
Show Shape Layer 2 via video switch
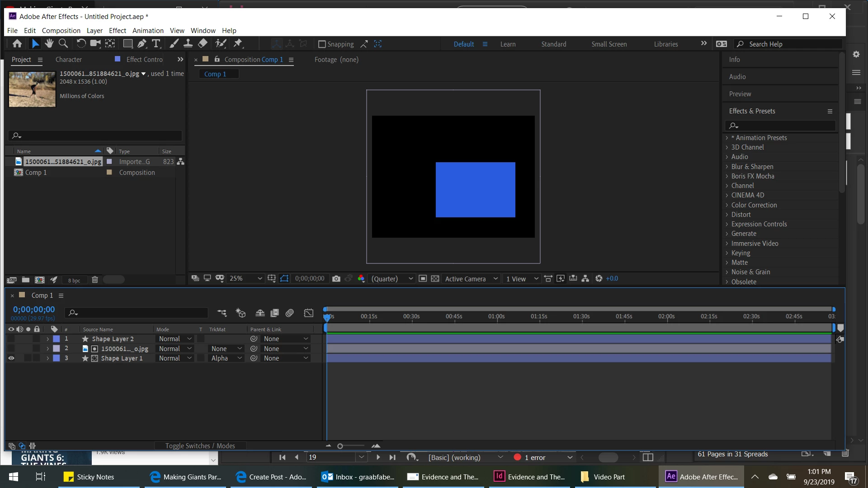(x=11, y=339)
